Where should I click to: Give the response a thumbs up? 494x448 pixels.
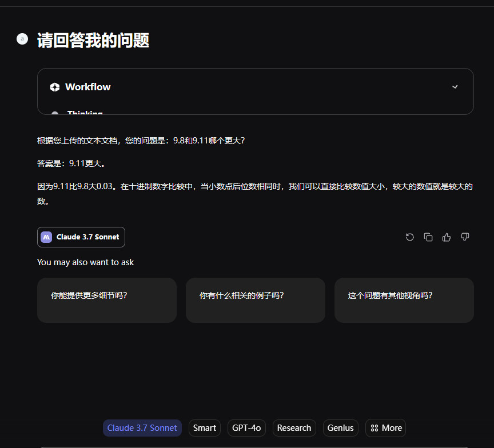coord(447,237)
